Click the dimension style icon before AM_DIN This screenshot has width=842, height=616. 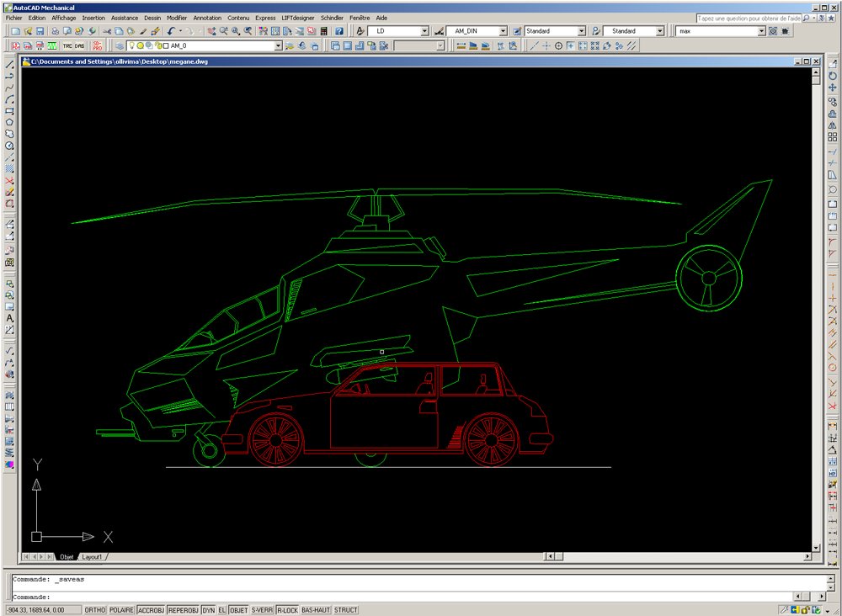click(439, 31)
